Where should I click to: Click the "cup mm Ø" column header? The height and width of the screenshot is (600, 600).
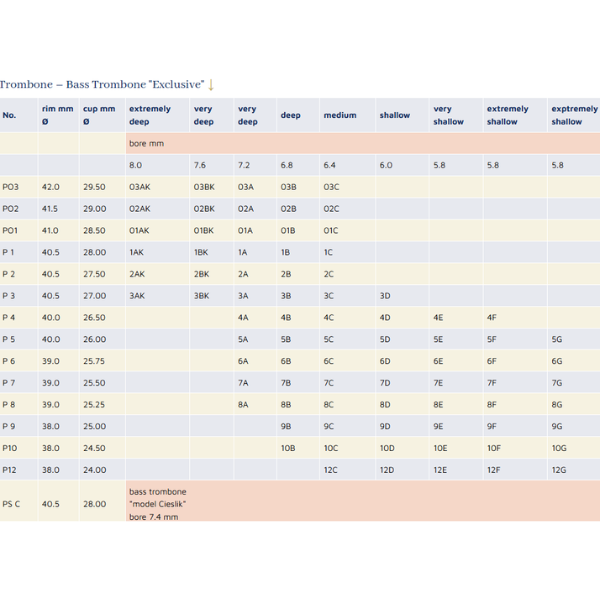[x=98, y=115]
